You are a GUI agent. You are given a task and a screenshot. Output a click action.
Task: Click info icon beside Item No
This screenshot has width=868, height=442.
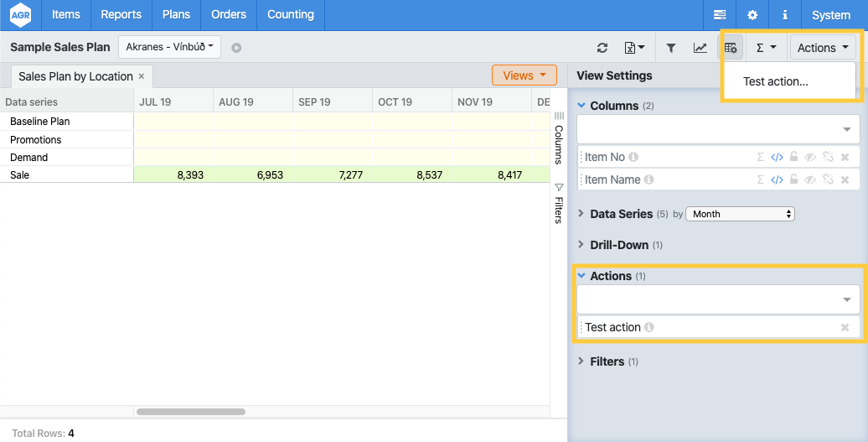pos(633,157)
